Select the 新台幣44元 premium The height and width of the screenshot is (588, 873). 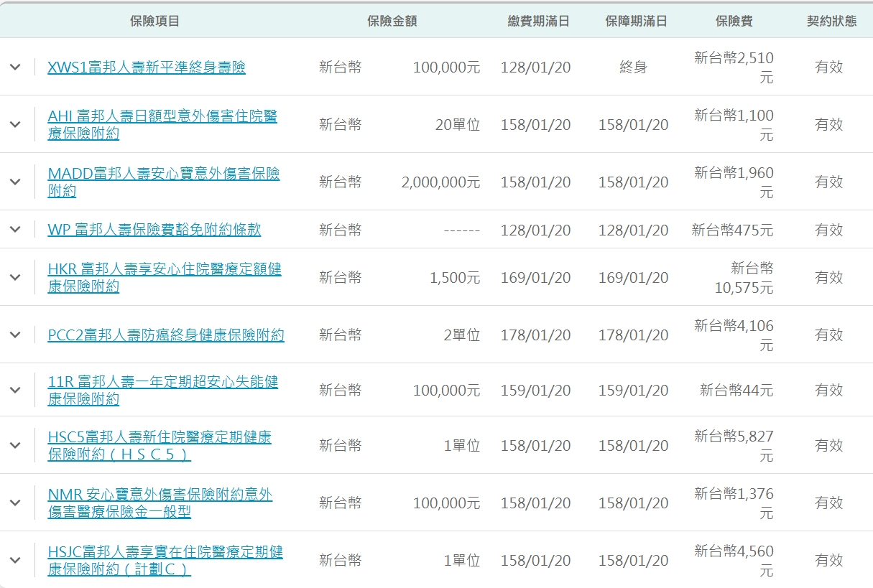tap(737, 391)
